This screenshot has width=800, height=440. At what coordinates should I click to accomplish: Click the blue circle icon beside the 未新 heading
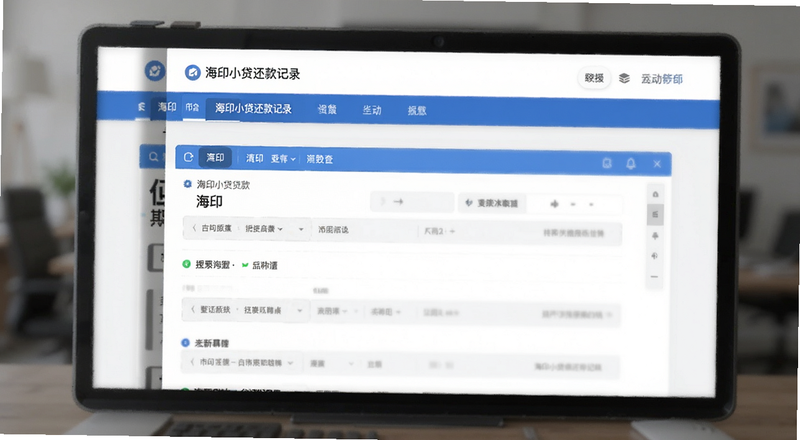coord(186,343)
